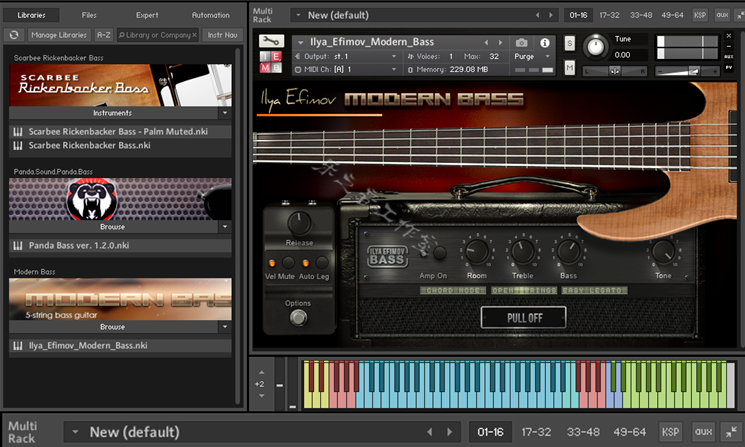Open instrument edit mode with wrench icon
The image size is (745, 447).
(271, 41)
